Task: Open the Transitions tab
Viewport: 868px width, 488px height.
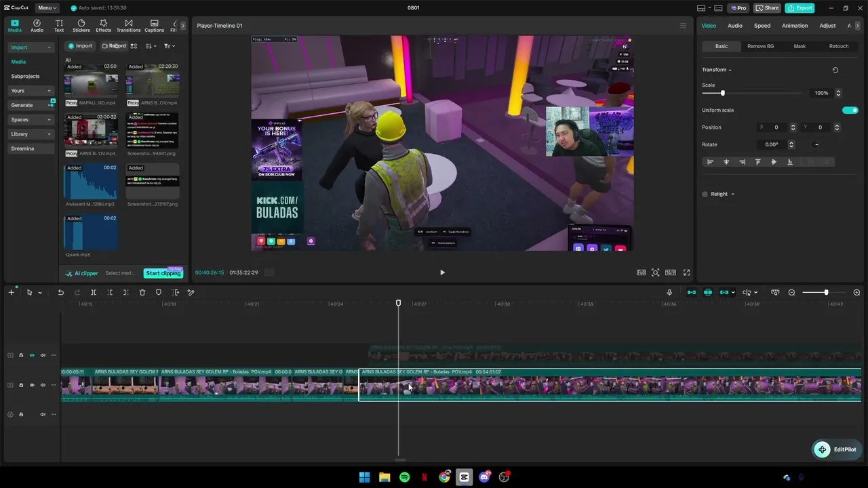Action: click(x=128, y=26)
